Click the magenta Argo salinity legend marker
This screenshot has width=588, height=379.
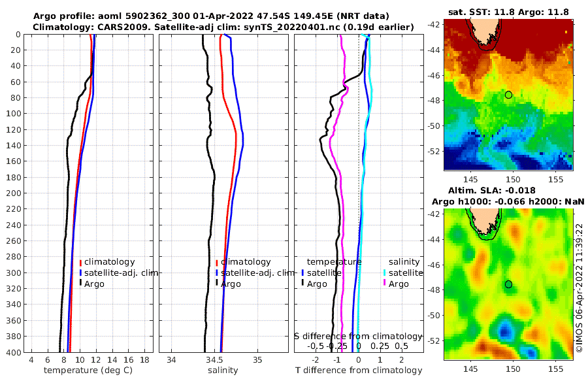pos(385,284)
